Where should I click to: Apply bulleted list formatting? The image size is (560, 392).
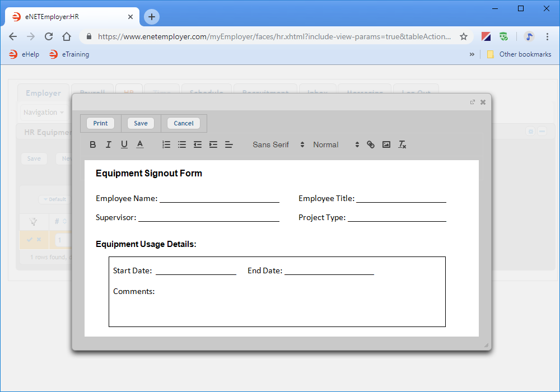(x=182, y=144)
